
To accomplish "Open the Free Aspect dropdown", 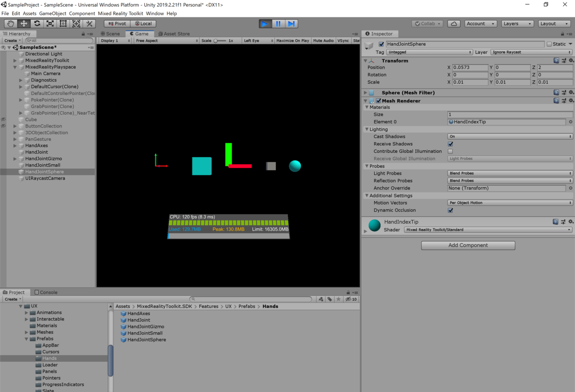I will point(166,41).
